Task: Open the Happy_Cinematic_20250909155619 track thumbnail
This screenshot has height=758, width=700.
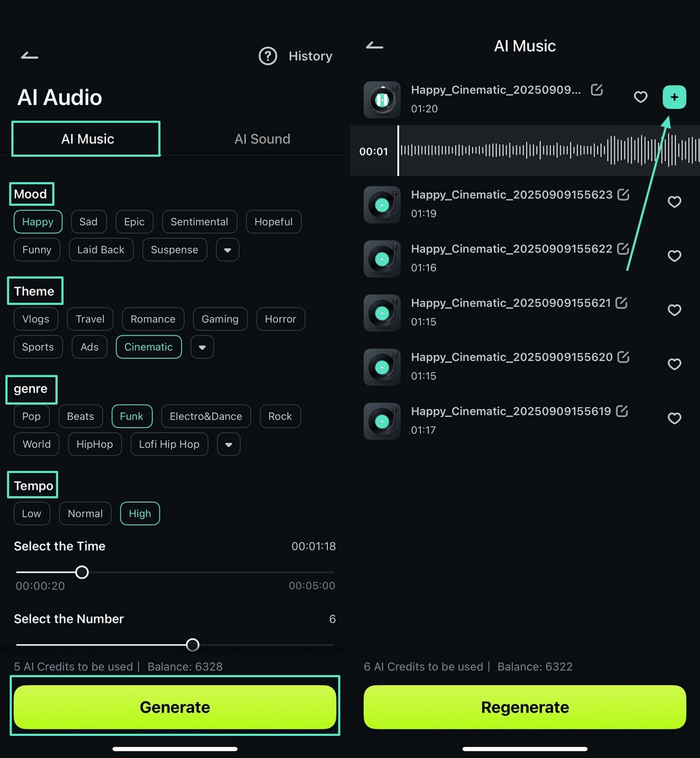Action: tap(382, 421)
